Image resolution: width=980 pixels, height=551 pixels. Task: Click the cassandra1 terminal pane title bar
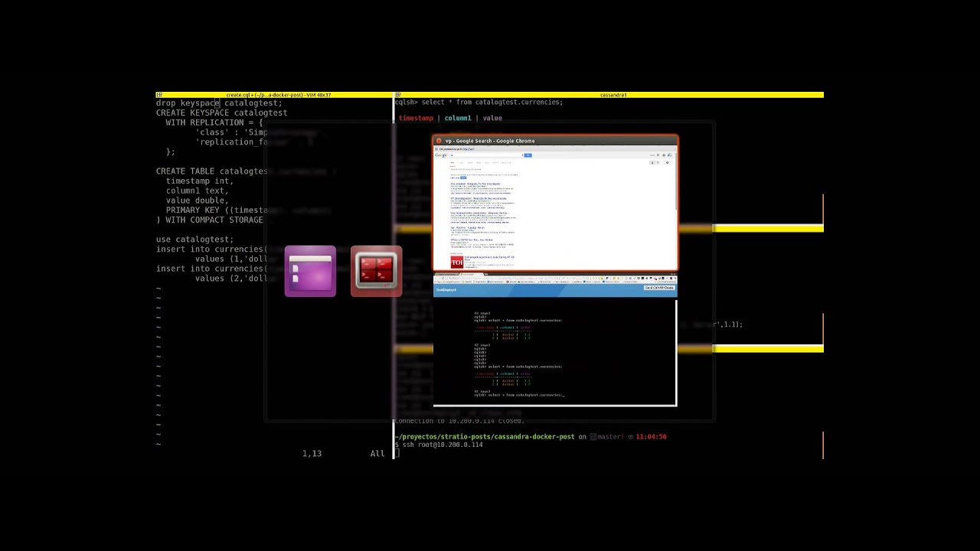[x=609, y=95]
